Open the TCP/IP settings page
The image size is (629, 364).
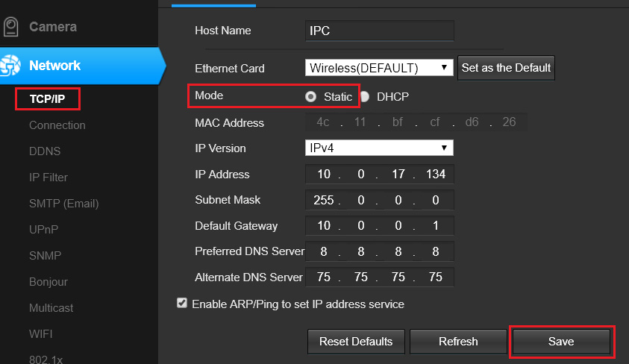click(x=48, y=99)
